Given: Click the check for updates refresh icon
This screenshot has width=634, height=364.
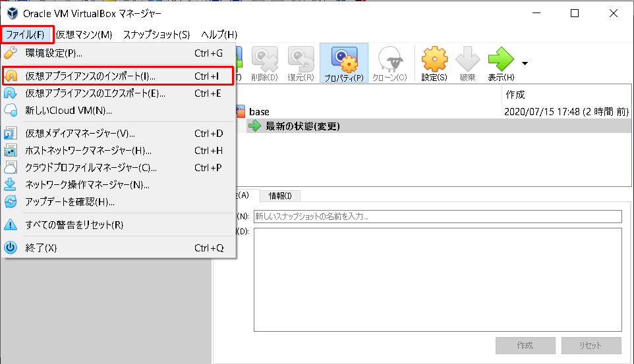Looking at the screenshot, I should coord(11,201).
